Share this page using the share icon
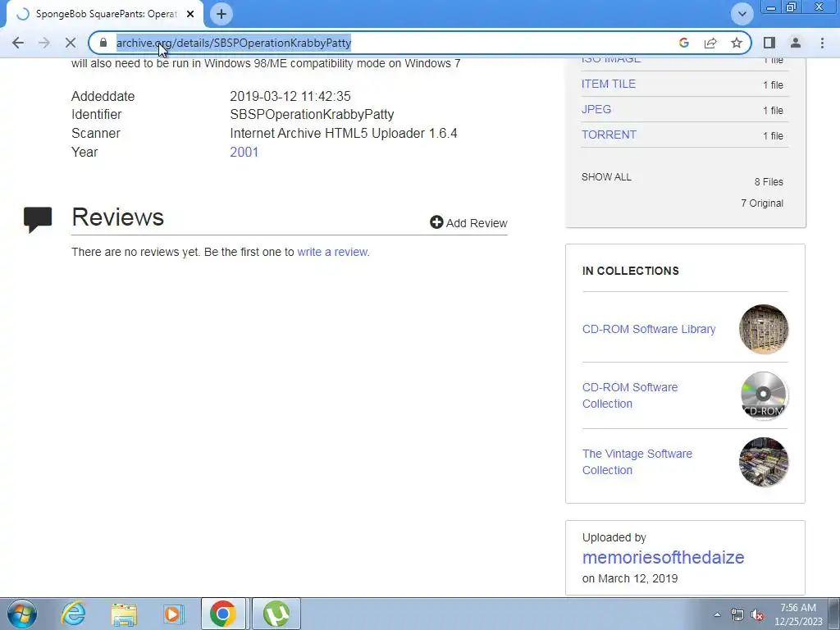840x630 pixels. coord(710,43)
